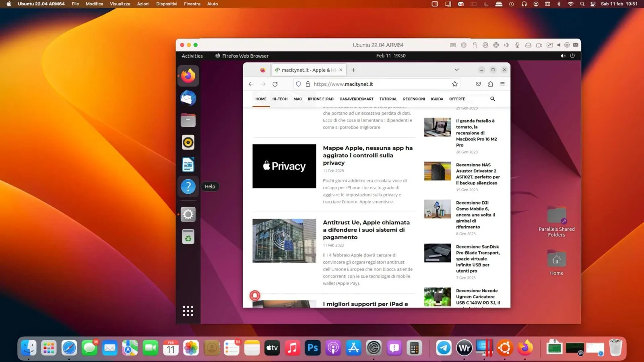Screen dimensions: 644x362
Task: Toggle the Parallels sound speaker icon
Action: click(x=507, y=45)
